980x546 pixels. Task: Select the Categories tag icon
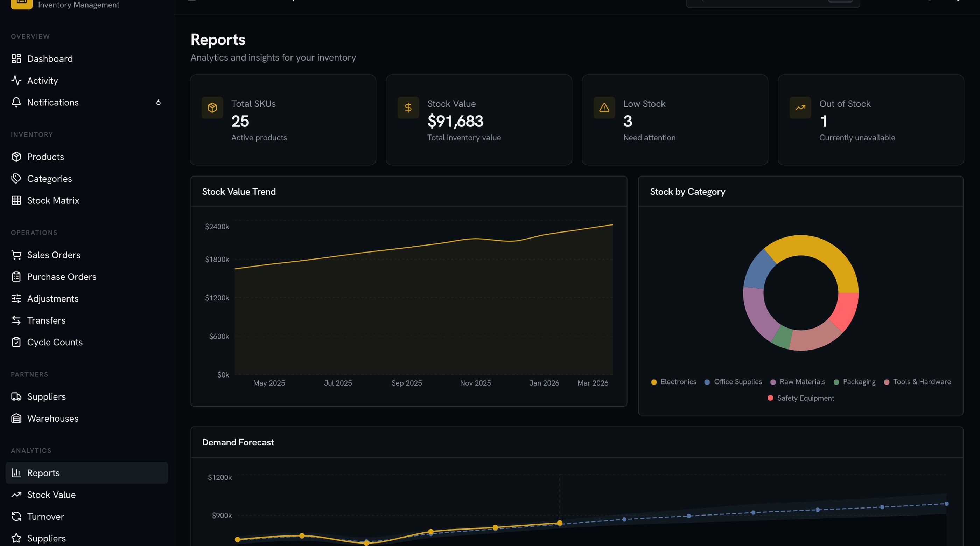click(16, 179)
